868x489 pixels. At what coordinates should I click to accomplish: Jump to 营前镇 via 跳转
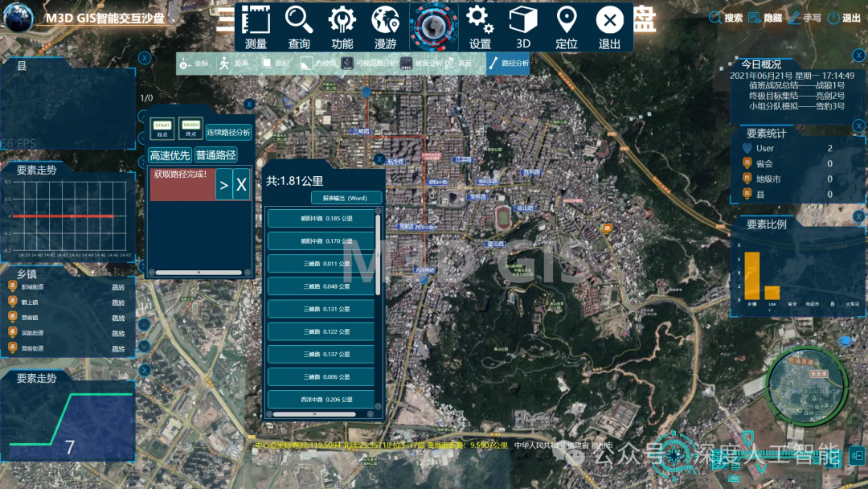pos(118,318)
